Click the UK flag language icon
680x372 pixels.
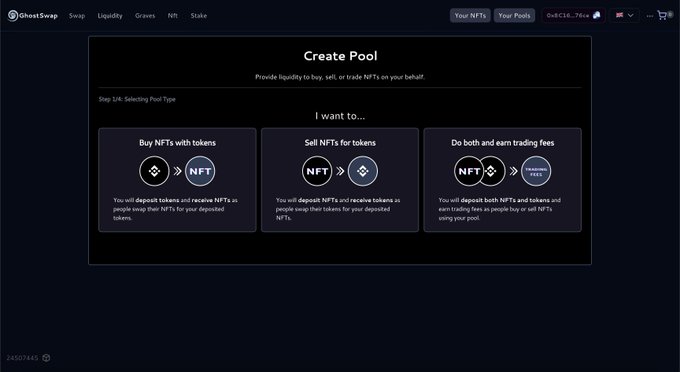pyautogui.click(x=619, y=15)
